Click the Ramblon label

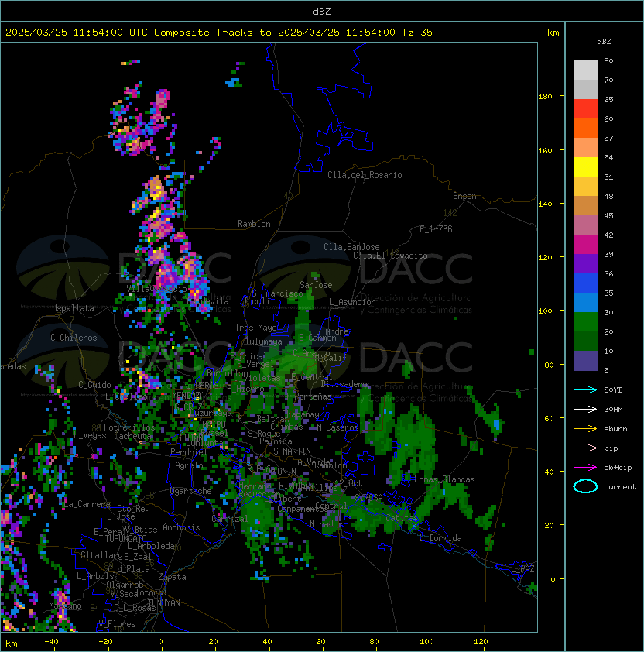(254, 224)
